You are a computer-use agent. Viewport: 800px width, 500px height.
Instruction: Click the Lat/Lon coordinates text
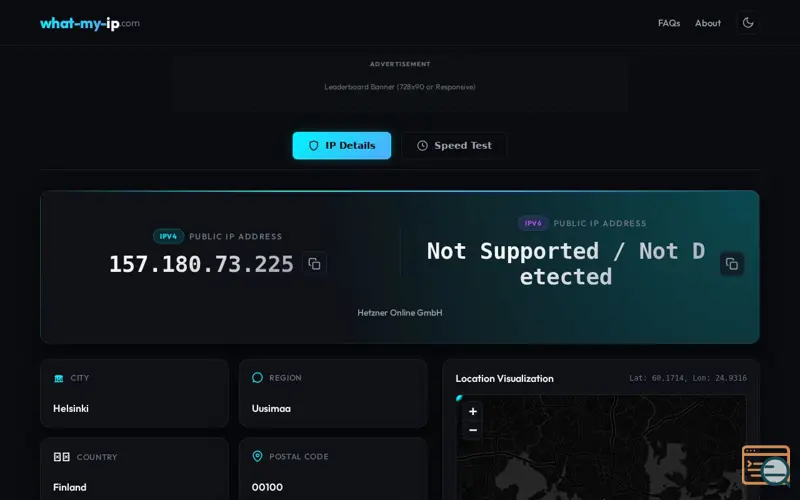pos(688,378)
